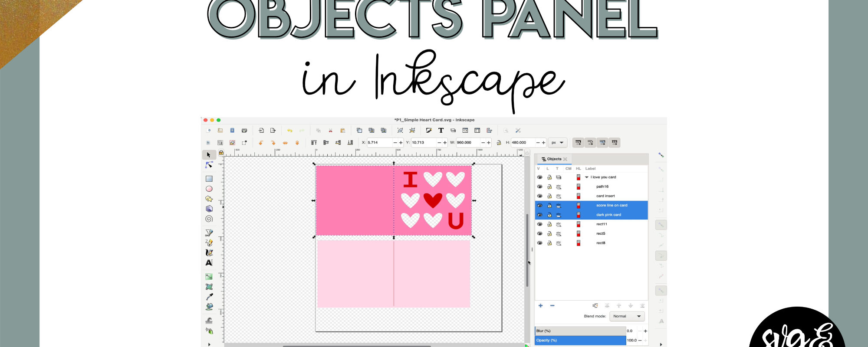Click highlight color swatch of path16
Image resolution: width=868 pixels, height=347 pixels.
coord(578,187)
